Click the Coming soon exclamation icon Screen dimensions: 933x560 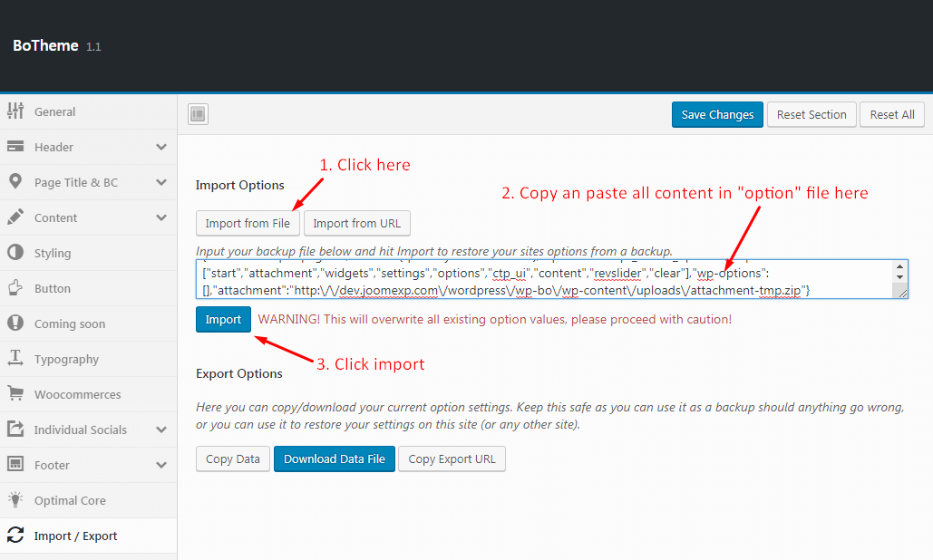click(x=15, y=323)
